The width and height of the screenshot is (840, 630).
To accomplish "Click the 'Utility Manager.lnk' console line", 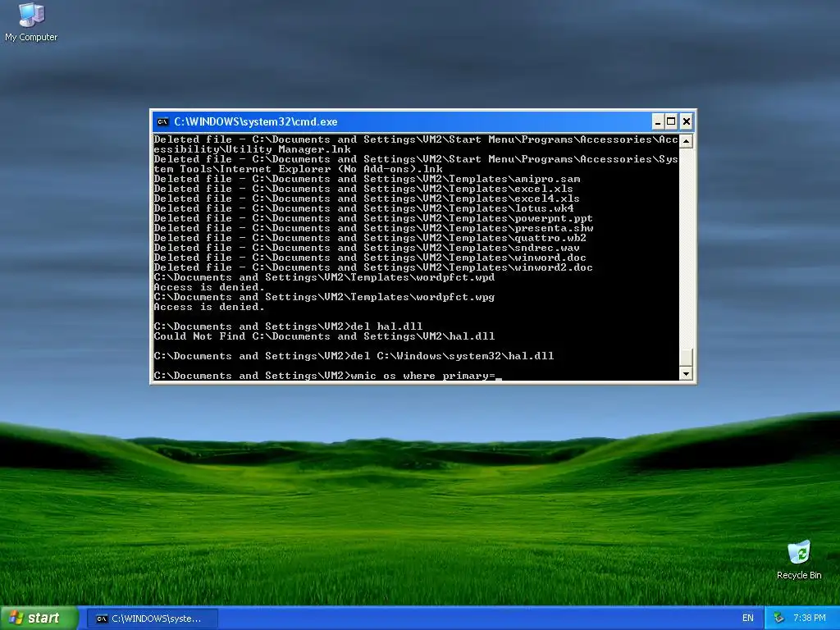I will [x=253, y=149].
